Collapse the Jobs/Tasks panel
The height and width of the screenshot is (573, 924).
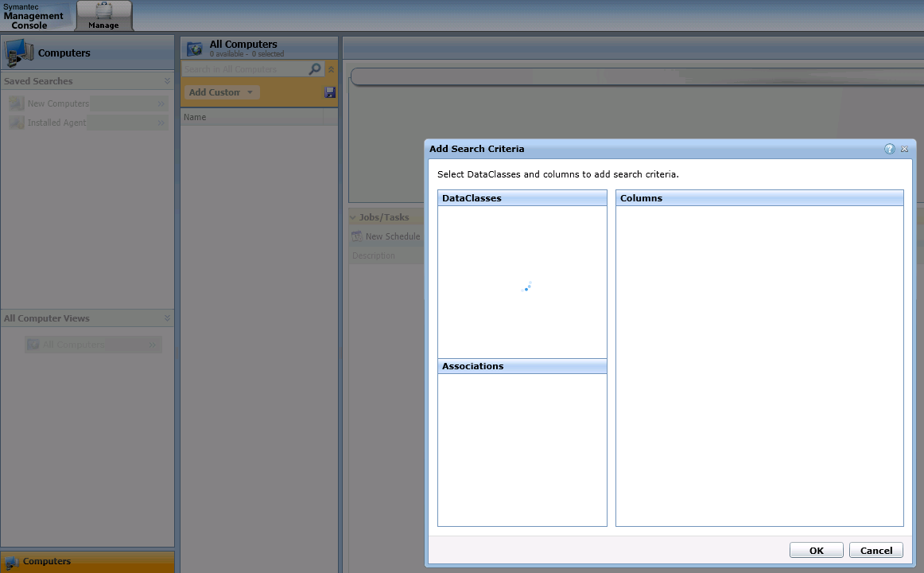tap(353, 217)
